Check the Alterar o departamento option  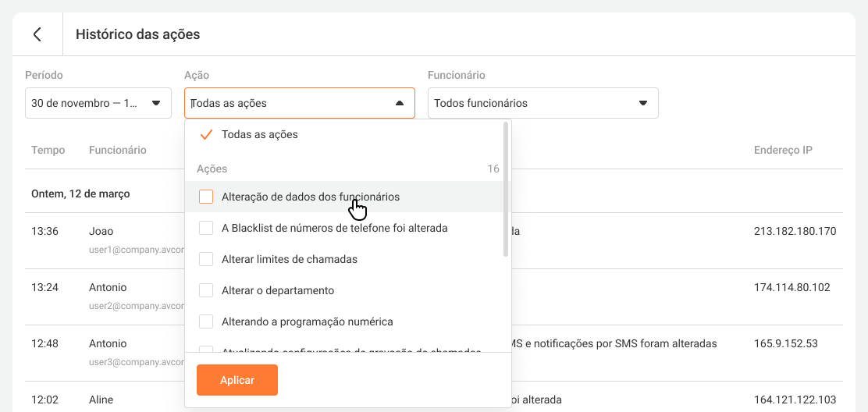(x=206, y=290)
